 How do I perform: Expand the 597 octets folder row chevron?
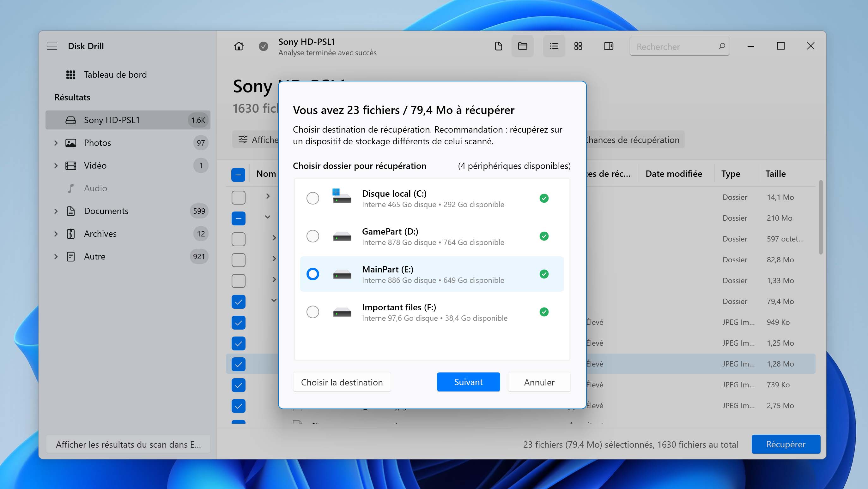click(274, 238)
